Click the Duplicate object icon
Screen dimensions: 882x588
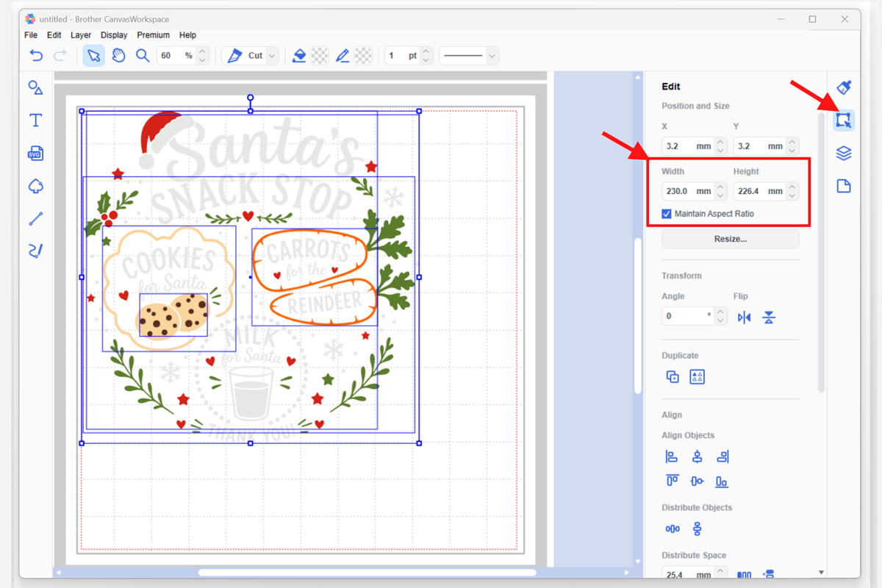673,376
